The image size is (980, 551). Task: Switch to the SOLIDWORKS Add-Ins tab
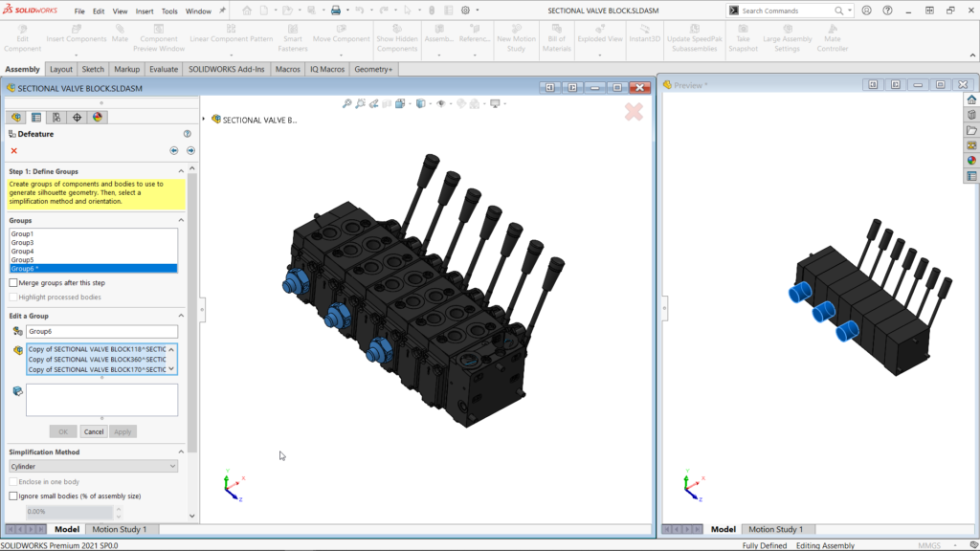[x=226, y=69]
